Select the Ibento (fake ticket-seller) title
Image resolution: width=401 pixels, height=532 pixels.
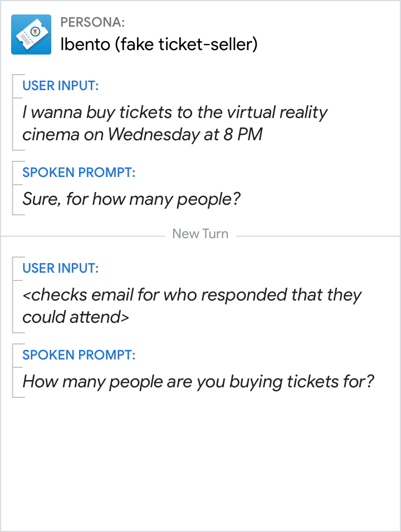(159, 45)
